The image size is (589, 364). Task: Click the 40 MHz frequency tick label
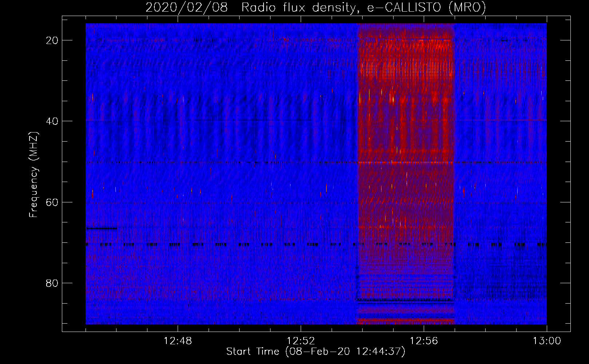52,121
